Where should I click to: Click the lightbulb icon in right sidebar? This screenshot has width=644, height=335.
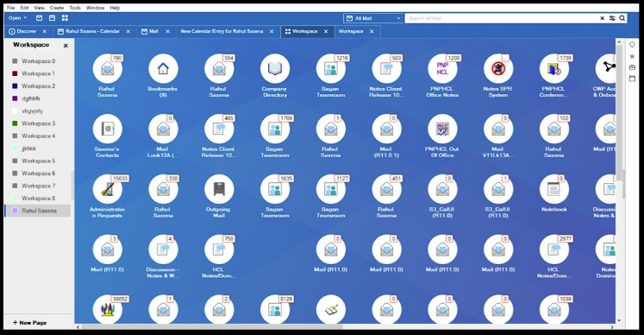tap(632, 44)
